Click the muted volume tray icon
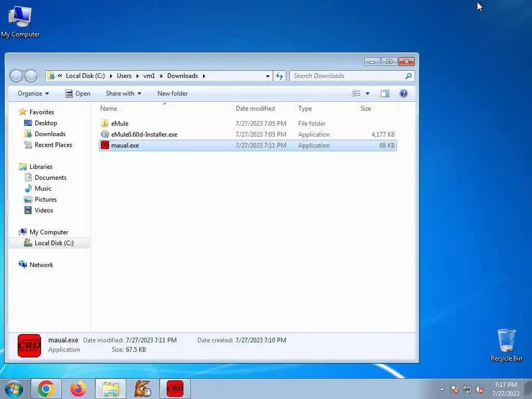 tap(480, 389)
